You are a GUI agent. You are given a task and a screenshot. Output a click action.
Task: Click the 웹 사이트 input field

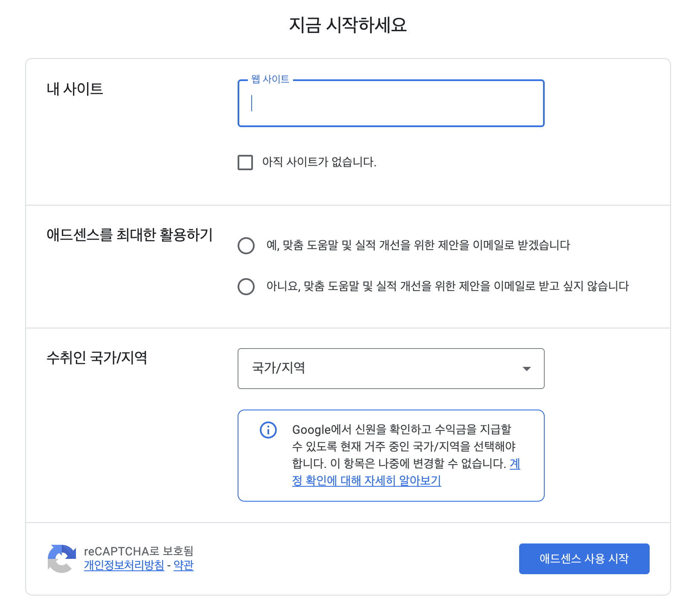[x=391, y=103]
